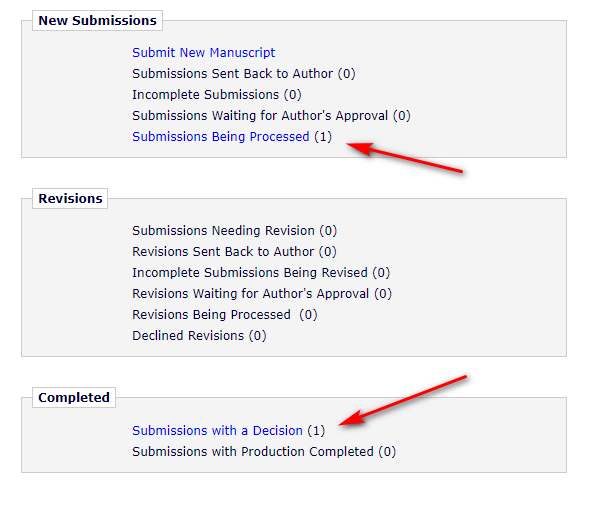Image resolution: width=611 pixels, height=505 pixels.
Task: Open the Submit New Manuscript link
Action: pyautogui.click(x=203, y=52)
